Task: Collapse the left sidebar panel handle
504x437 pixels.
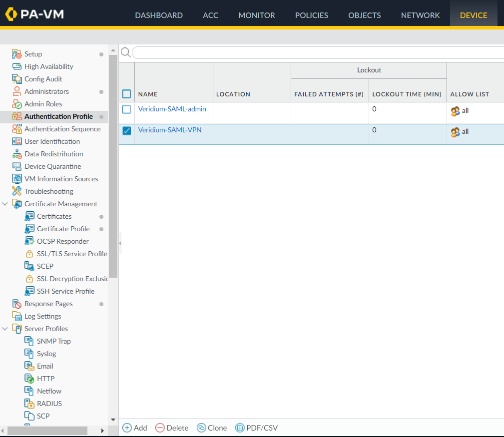Action: click(x=120, y=243)
